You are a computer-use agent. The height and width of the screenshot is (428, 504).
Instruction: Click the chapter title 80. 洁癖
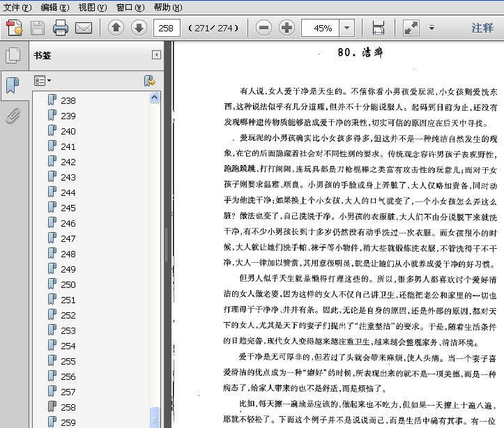pos(360,52)
